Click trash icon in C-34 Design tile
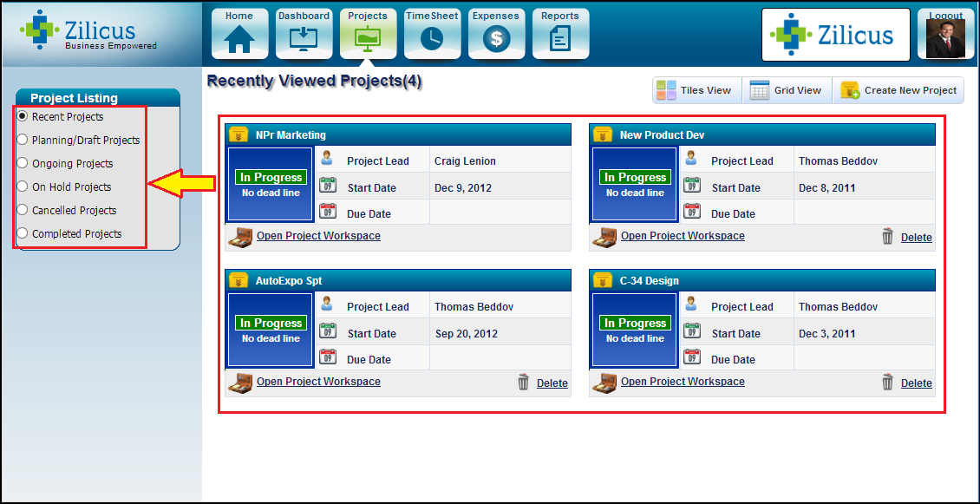This screenshot has width=980, height=504. click(887, 383)
